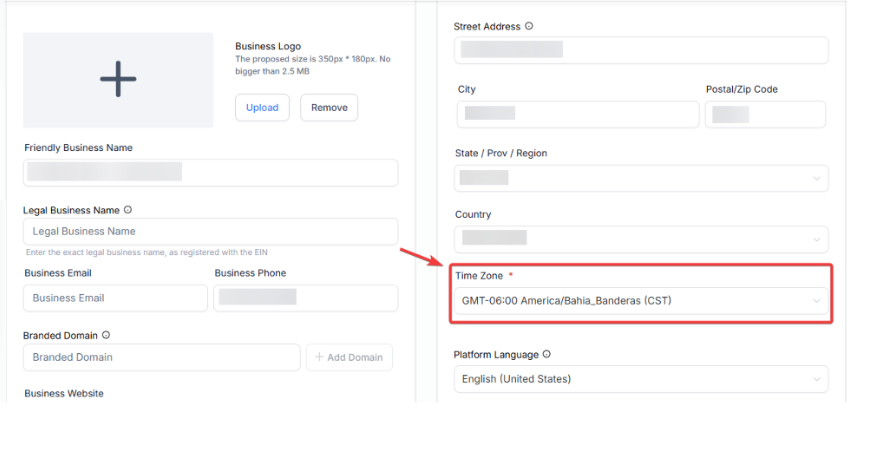Expand the Platform Language dropdown
Image resolution: width=877 pixels, height=455 pixels.
point(641,379)
